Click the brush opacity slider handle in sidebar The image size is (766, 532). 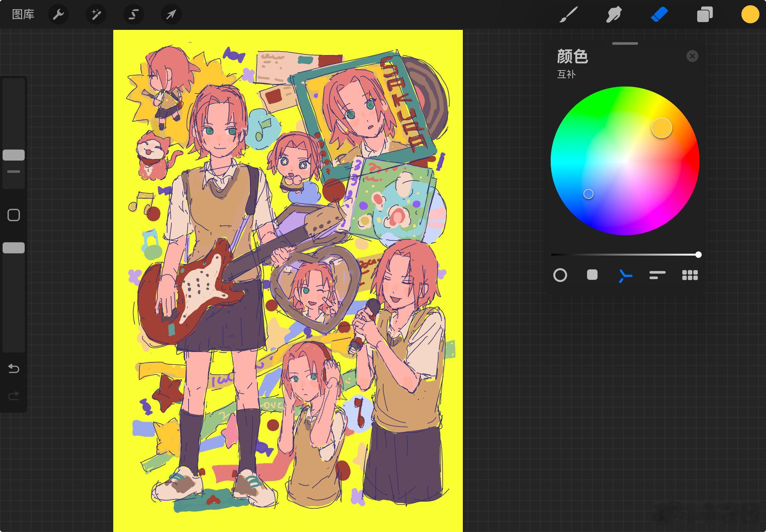14,248
